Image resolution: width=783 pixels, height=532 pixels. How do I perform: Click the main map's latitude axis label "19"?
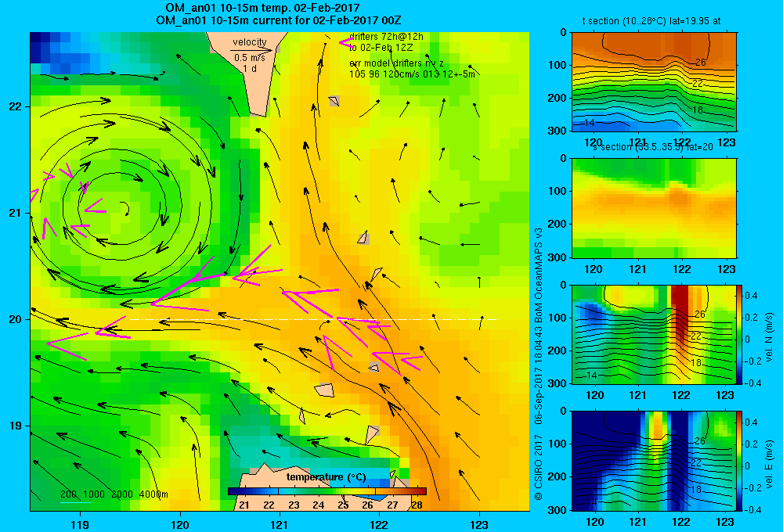tap(16, 426)
